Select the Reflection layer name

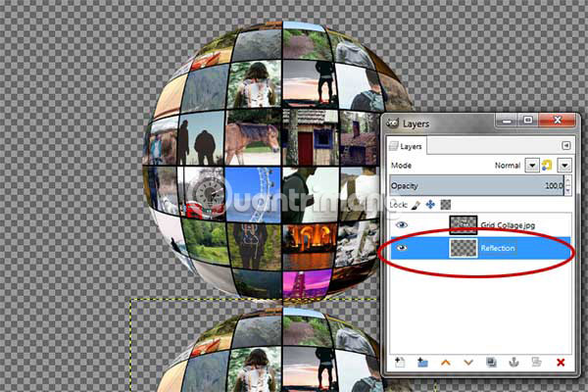(498, 249)
